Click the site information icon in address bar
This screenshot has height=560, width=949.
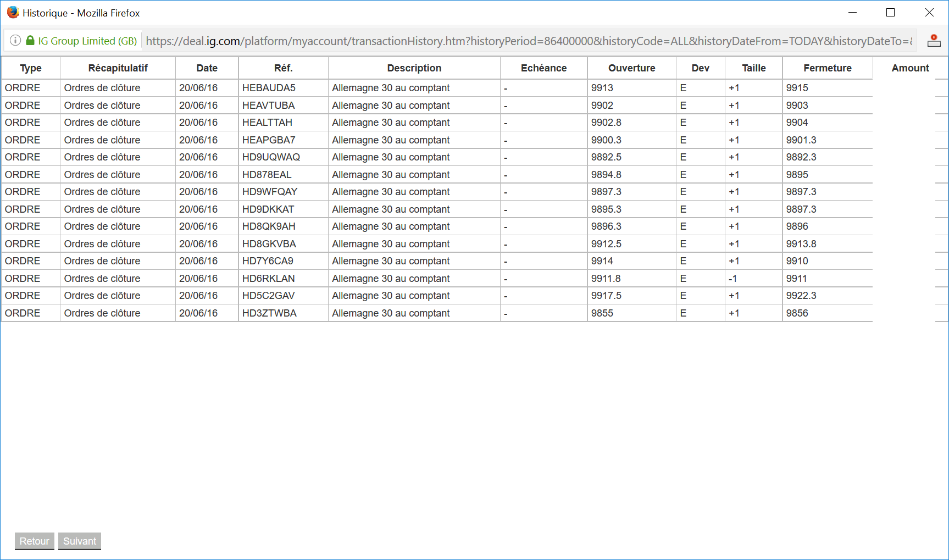click(x=15, y=41)
